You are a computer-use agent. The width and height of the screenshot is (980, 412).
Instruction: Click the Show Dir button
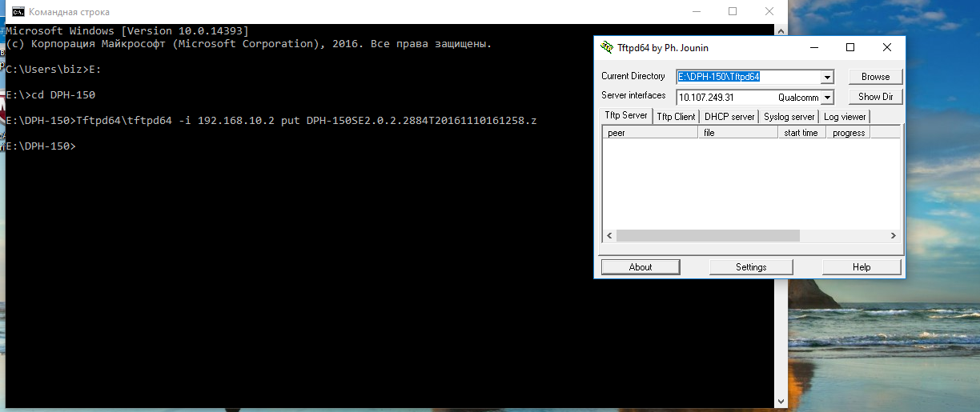[x=875, y=97]
